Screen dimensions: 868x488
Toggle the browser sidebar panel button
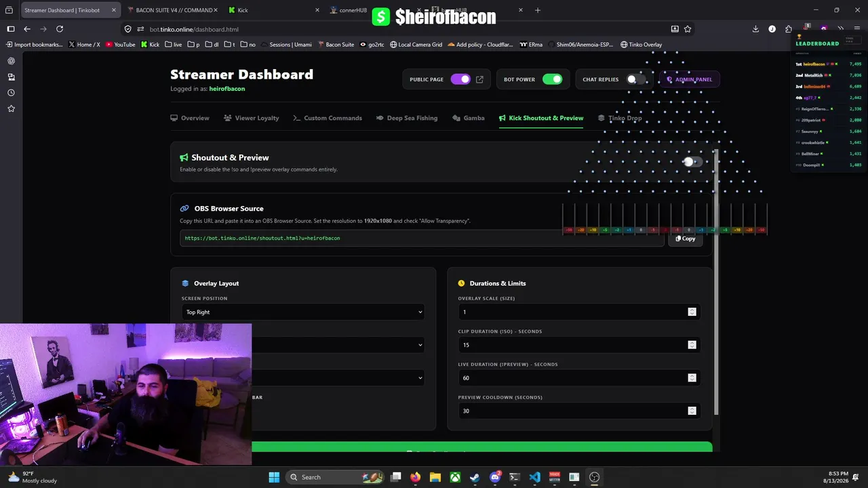tap(11, 29)
